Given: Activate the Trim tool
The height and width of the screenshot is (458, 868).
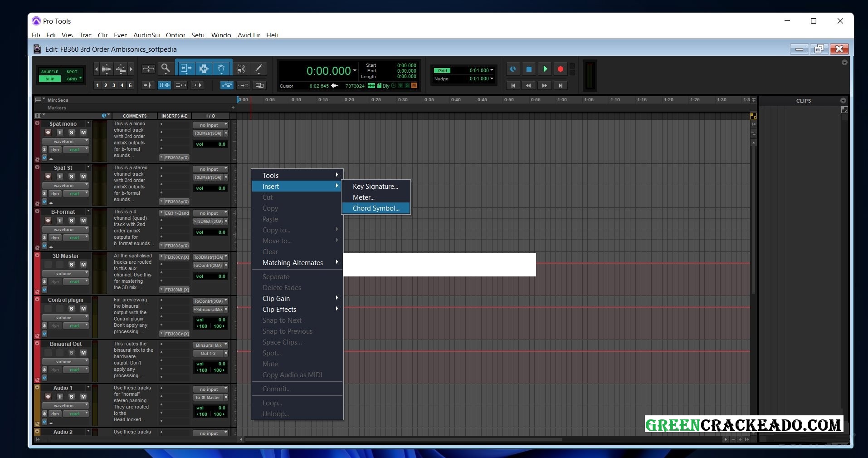Looking at the screenshot, I should coord(185,68).
